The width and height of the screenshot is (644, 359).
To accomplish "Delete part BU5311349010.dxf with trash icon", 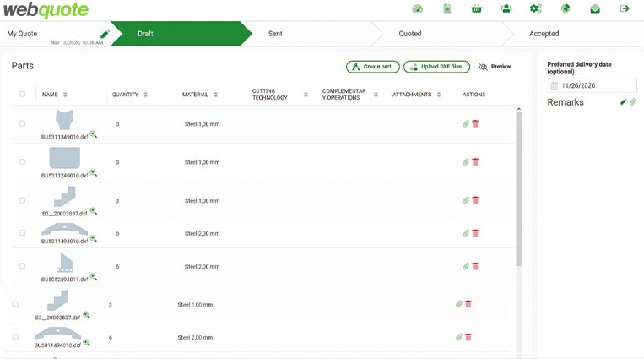I will point(475,124).
